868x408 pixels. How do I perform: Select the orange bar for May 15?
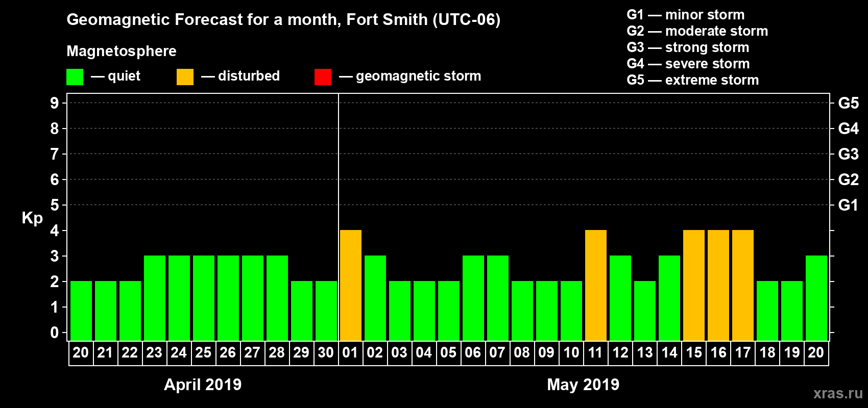coord(694,286)
